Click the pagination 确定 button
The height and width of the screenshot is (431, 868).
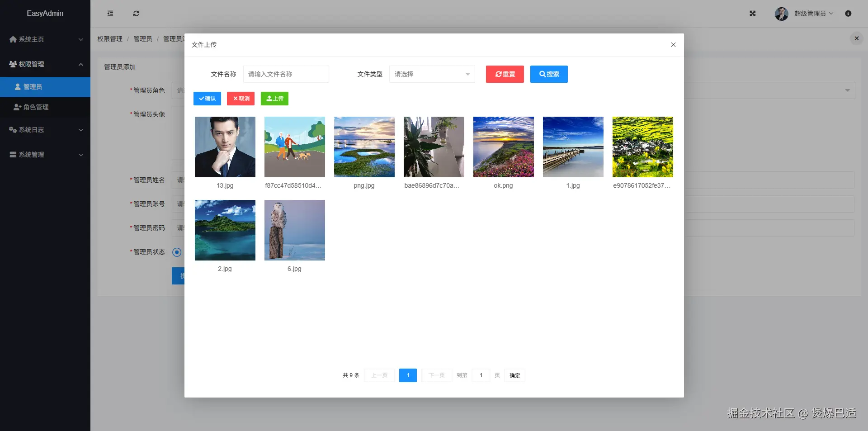(515, 375)
